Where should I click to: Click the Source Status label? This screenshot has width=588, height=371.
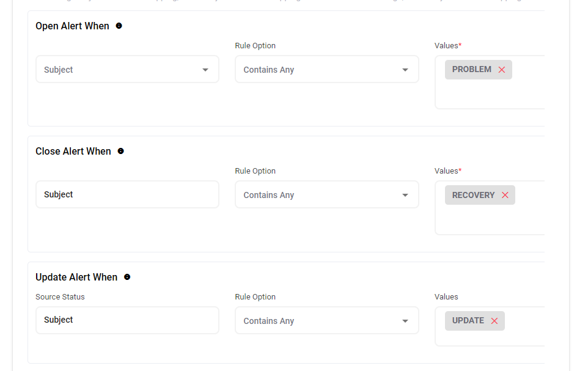60,297
